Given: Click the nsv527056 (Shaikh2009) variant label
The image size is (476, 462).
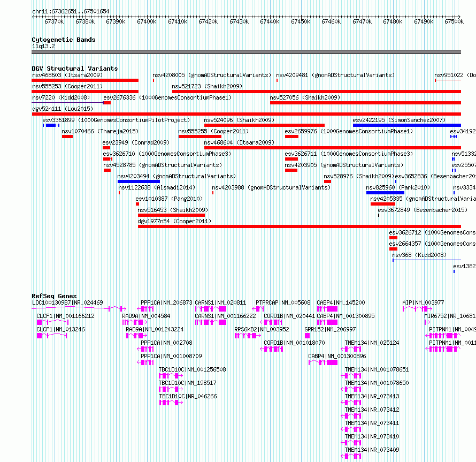Looking at the screenshot, I should [305, 97].
